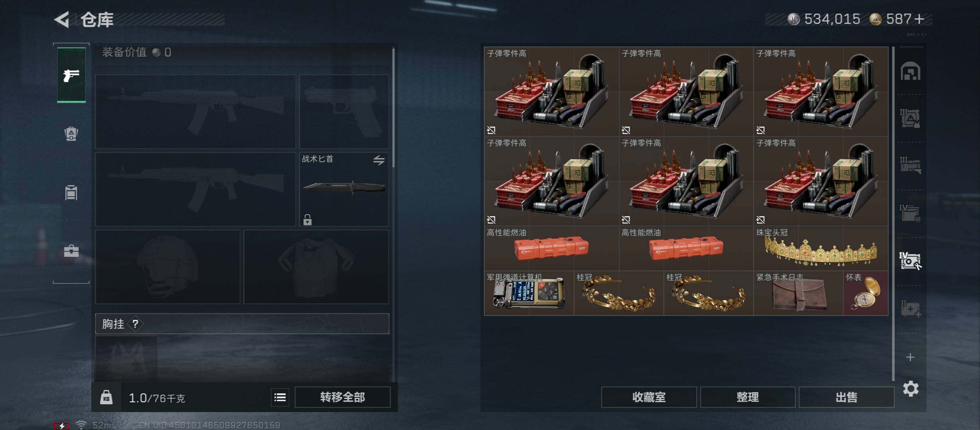Toggle the lock on the tactical knife slot

pyautogui.click(x=307, y=220)
